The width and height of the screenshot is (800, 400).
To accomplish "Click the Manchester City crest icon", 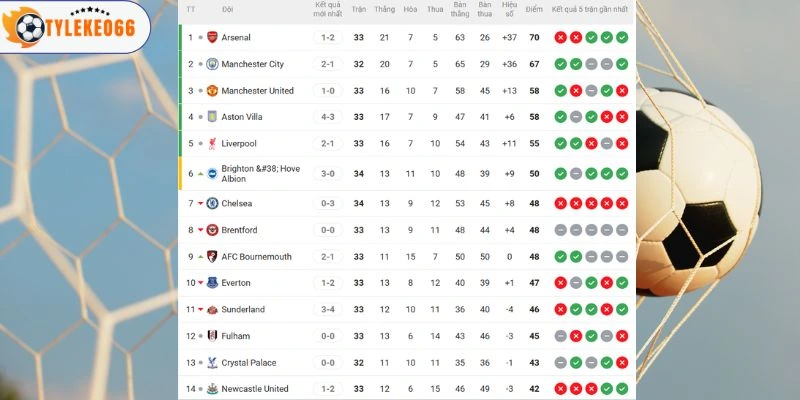I will (x=211, y=64).
